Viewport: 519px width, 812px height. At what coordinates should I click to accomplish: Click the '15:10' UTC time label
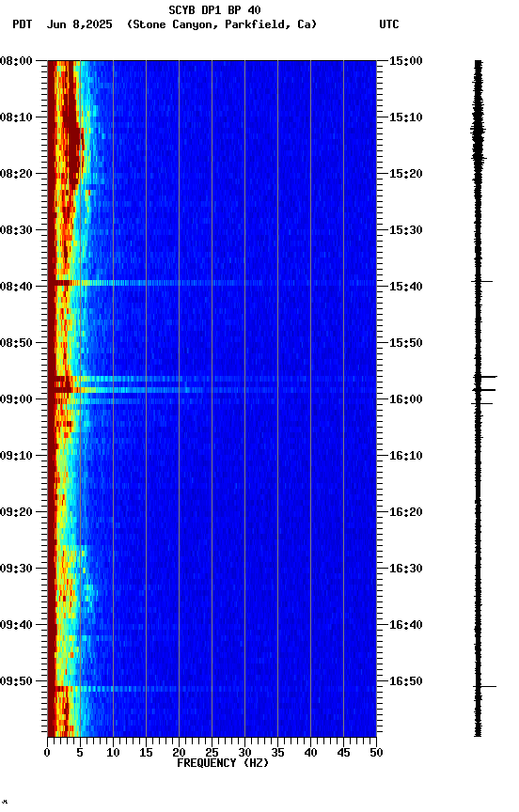[406, 117]
